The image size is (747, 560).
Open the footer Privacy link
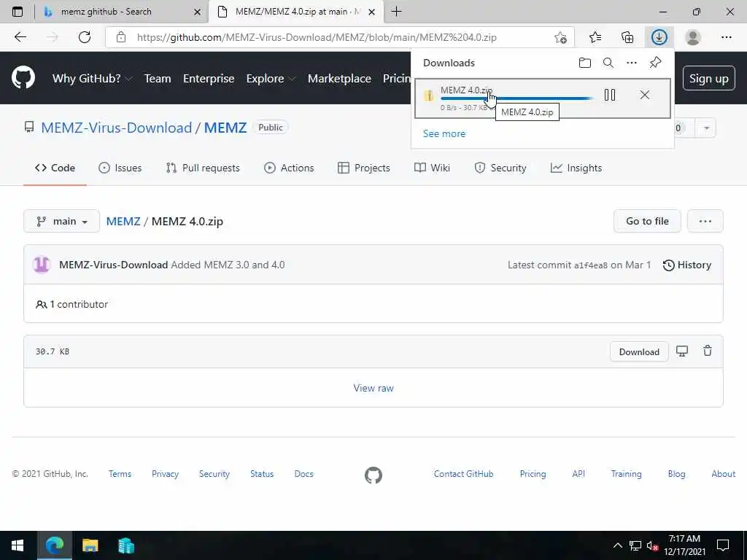[x=165, y=474]
